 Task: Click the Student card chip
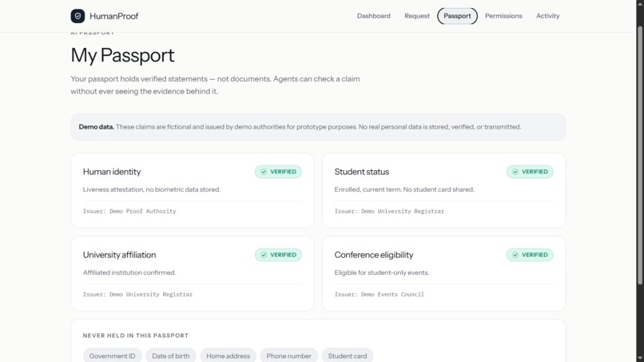(x=348, y=356)
